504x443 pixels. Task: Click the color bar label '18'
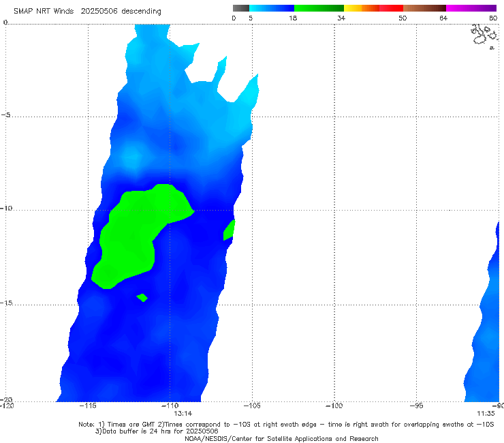(x=293, y=18)
